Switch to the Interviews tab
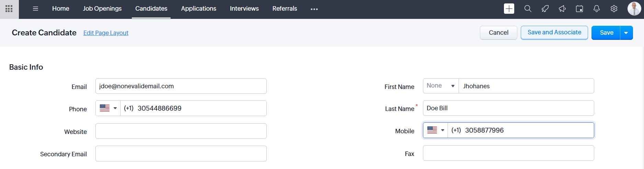The image size is (644, 169). coord(244,9)
